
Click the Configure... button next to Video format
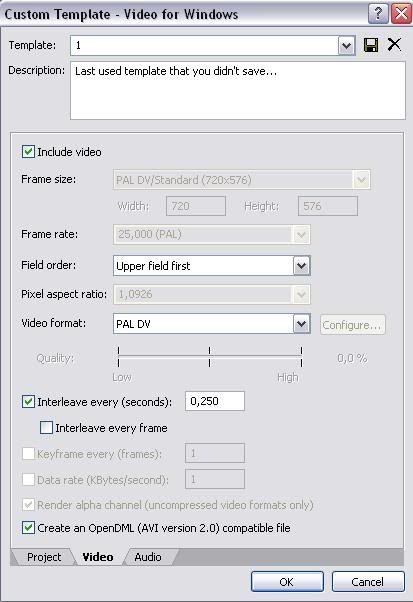click(352, 325)
